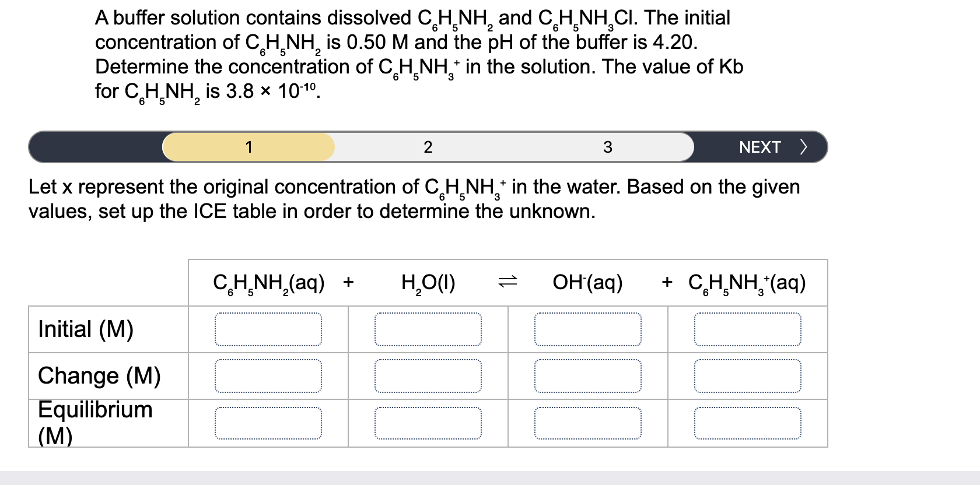This screenshot has height=485, width=980.
Task: Click the Equilibrium field under C6H5NH3+
Action: (748, 423)
